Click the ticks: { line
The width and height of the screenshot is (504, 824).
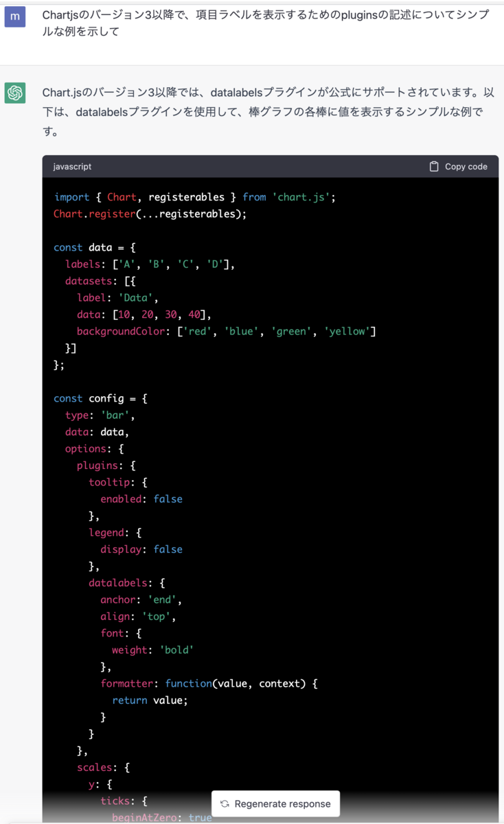point(124,801)
